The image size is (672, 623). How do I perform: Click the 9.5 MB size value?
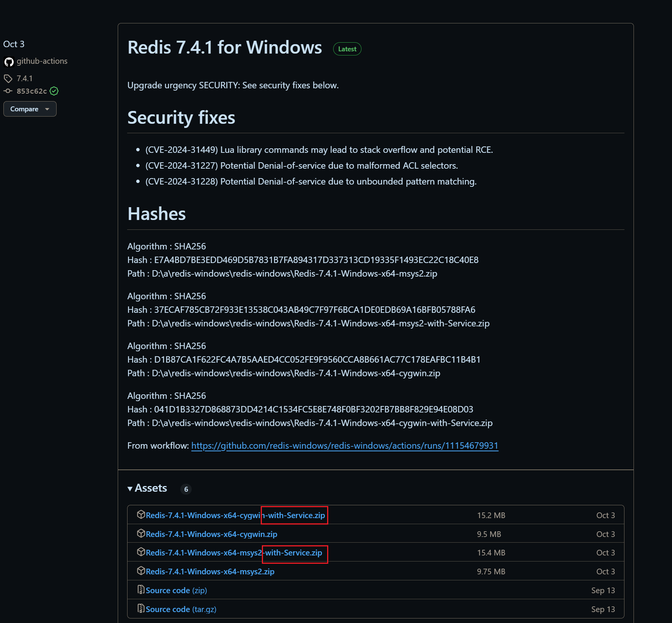(489, 534)
